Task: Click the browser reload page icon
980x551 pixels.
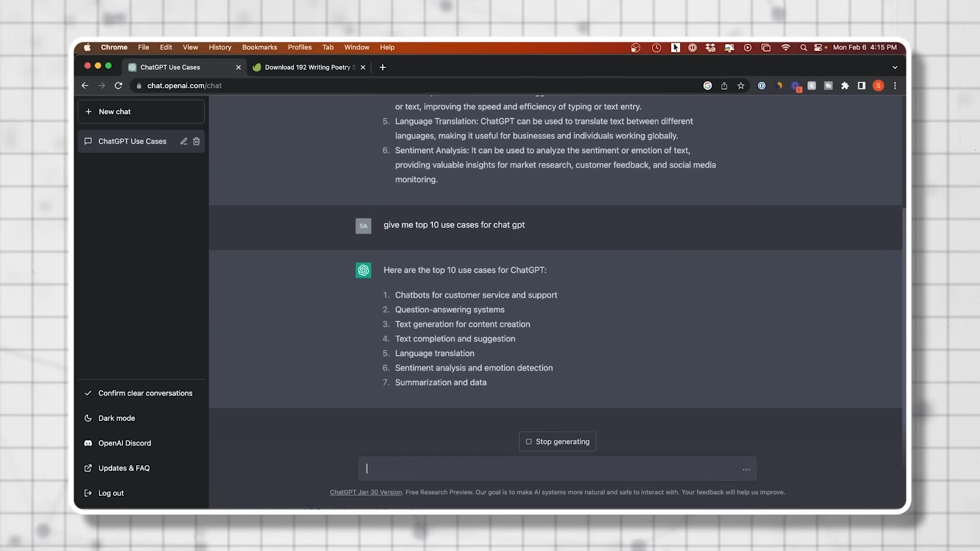Action: click(x=118, y=86)
